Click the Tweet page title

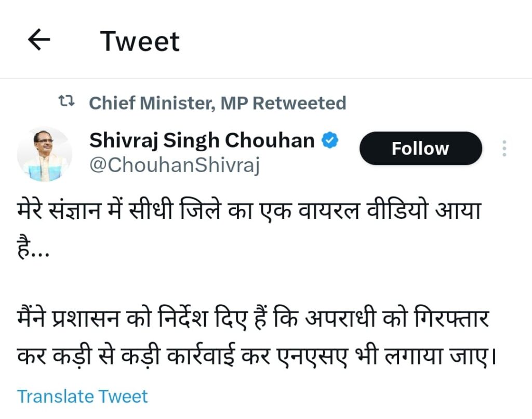coord(140,41)
